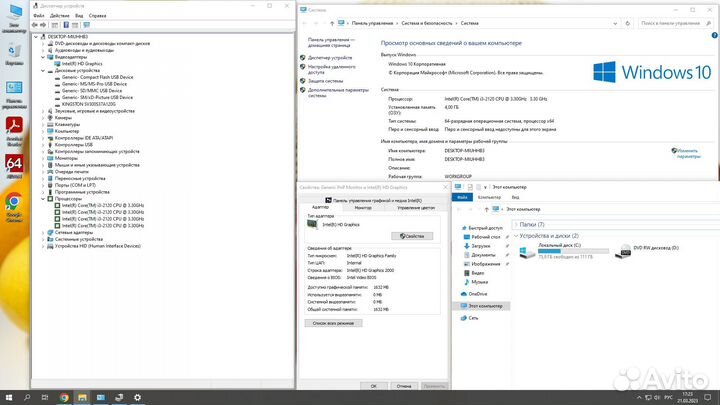Open the AIDA64 desktop shortcut
The width and height of the screenshot is (720, 405).
pyautogui.click(x=14, y=166)
